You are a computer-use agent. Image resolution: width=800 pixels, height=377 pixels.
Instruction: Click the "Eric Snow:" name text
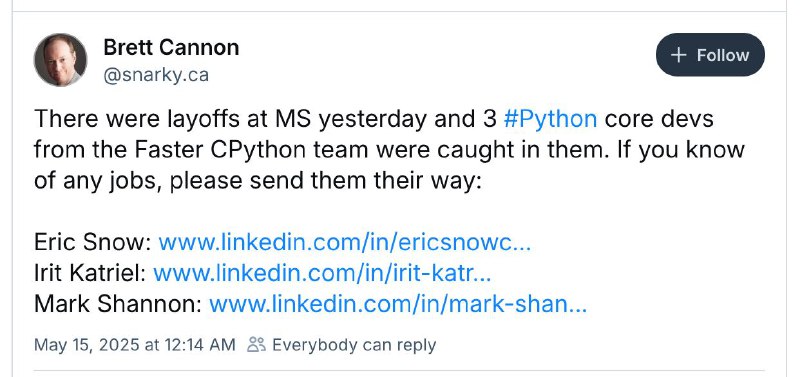93,242
